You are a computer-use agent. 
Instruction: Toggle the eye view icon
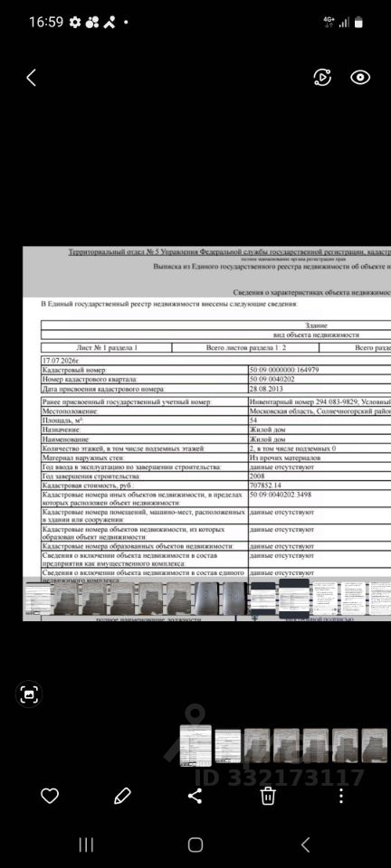[360, 77]
